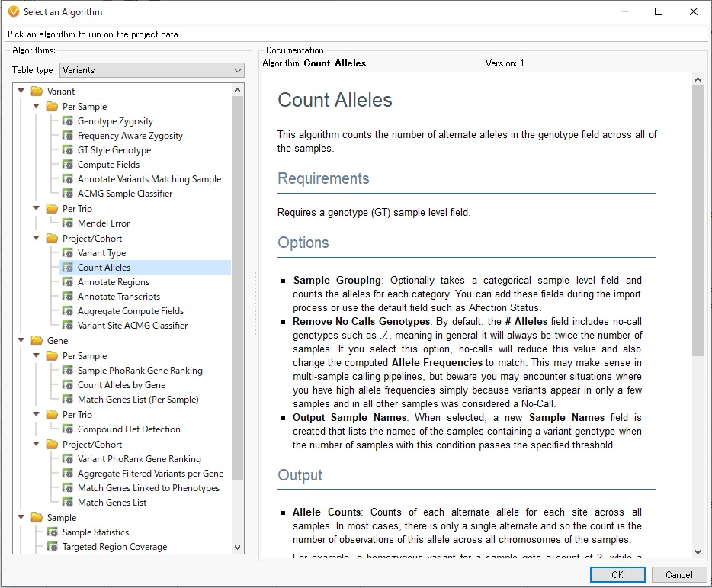Click the Count Alleles algorithm icon

(68, 268)
